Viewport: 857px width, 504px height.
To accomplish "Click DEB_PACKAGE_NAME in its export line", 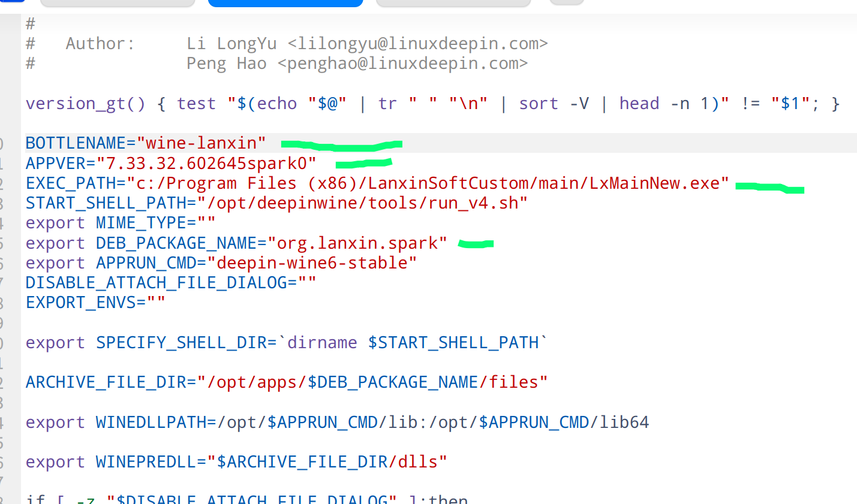I will tap(176, 243).
